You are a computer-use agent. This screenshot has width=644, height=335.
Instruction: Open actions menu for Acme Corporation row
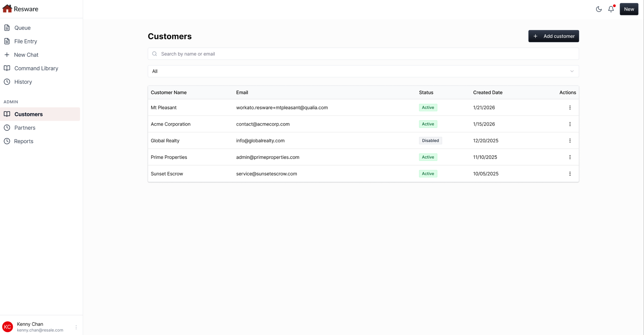tap(570, 124)
